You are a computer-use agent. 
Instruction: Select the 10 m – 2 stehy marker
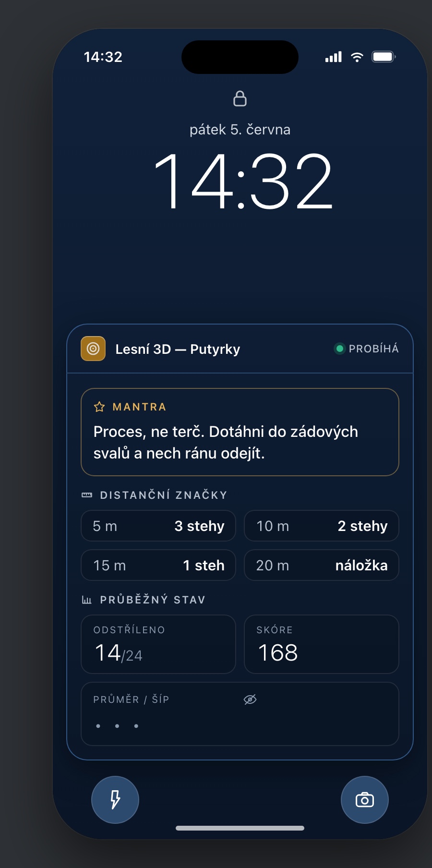tap(322, 526)
